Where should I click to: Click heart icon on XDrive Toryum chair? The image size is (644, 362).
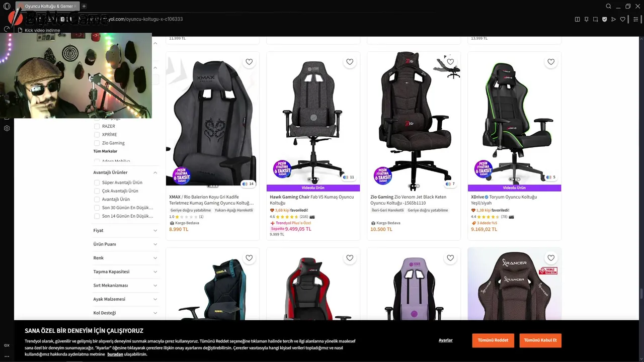click(551, 62)
